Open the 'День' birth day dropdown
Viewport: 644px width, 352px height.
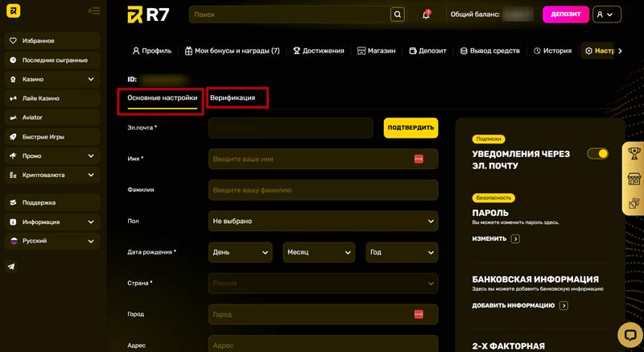(240, 252)
